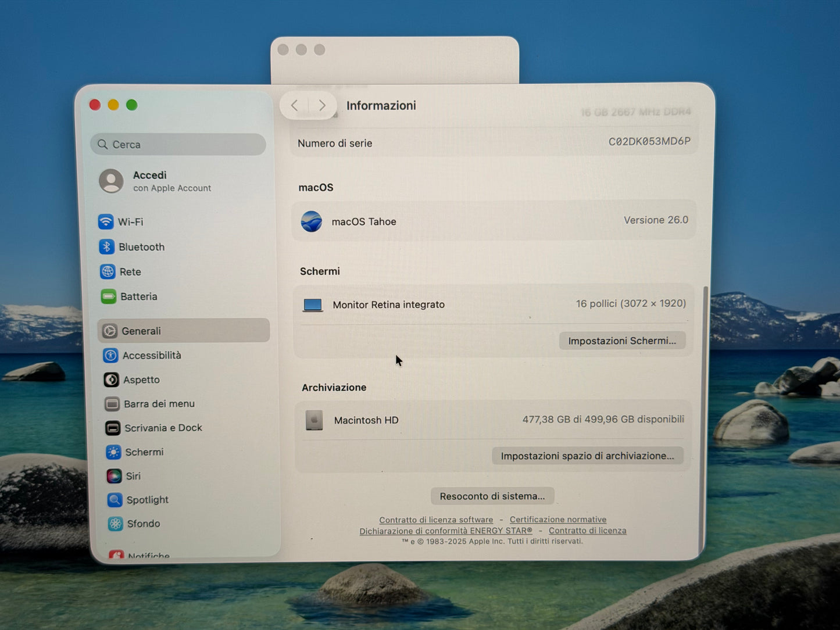Open Bluetooth icon in sidebar
840x630 pixels.
click(x=106, y=246)
